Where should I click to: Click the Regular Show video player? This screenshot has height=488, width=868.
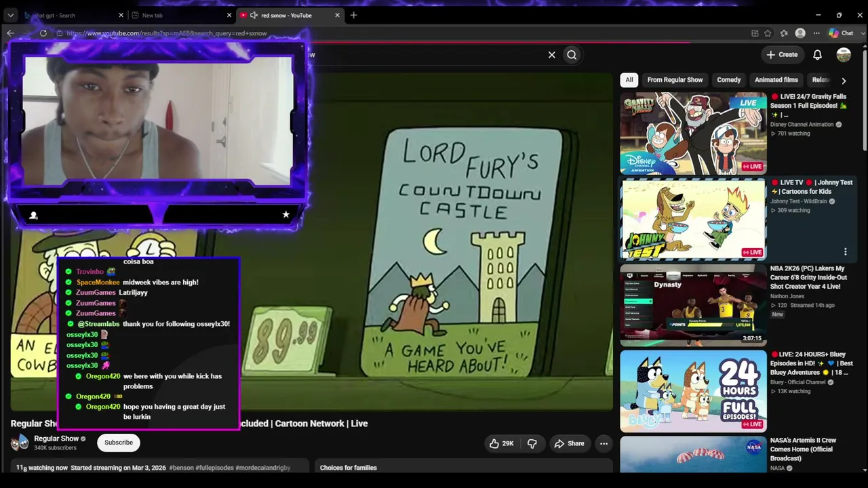(x=312, y=241)
